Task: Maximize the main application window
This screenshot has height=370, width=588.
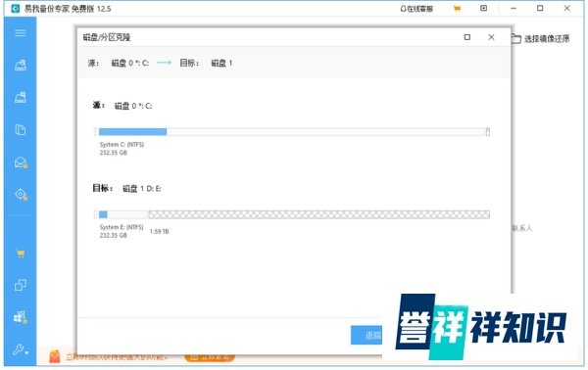Action: click(540, 8)
